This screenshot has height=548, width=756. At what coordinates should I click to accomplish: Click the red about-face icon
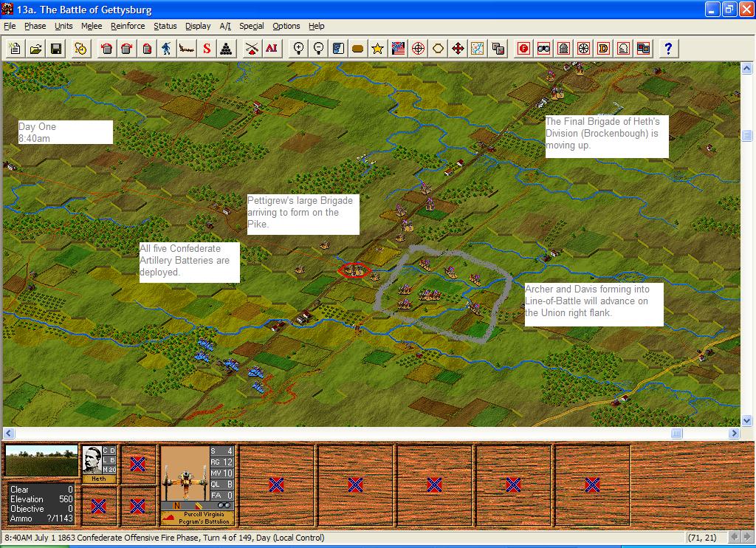147,48
